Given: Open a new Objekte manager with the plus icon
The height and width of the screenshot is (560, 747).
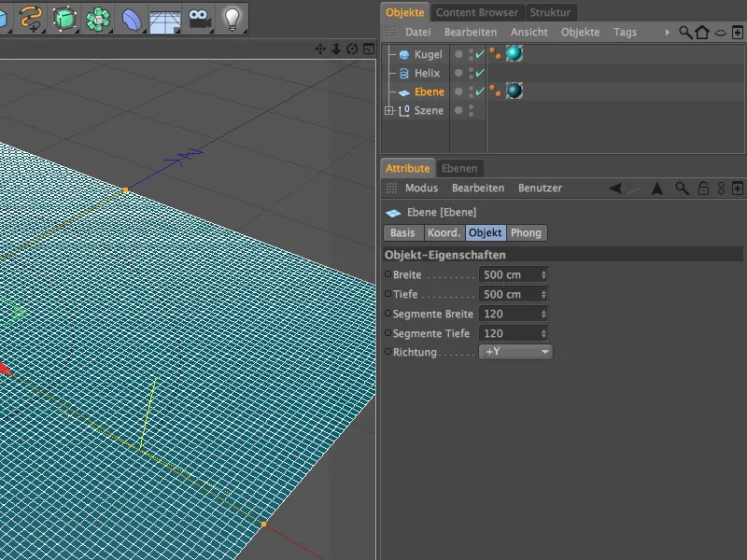Looking at the screenshot, I should click(x=737, y=33).
